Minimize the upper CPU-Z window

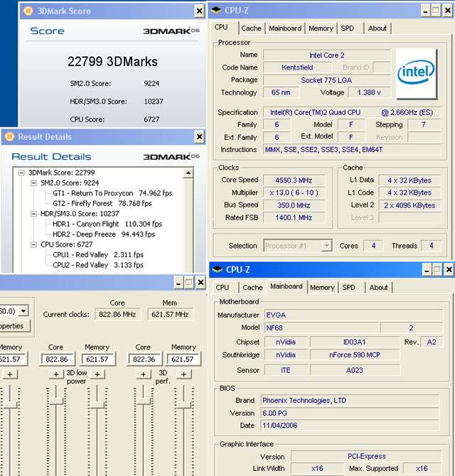pyautogui.click(x=426, y=11)
